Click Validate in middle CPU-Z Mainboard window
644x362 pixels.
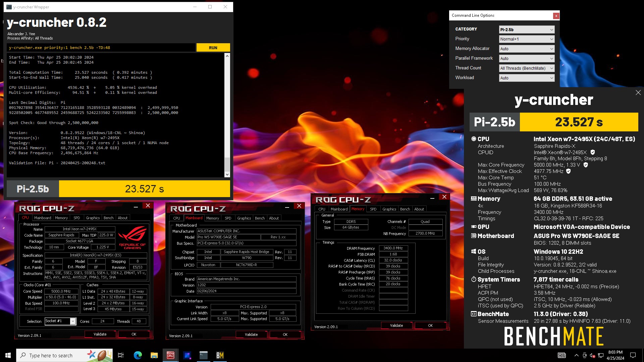[251, 335]
